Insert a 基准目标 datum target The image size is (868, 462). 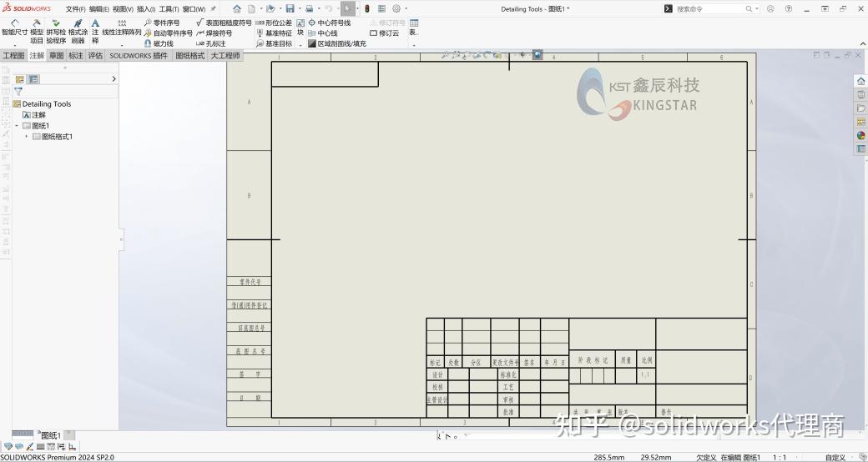274,43
